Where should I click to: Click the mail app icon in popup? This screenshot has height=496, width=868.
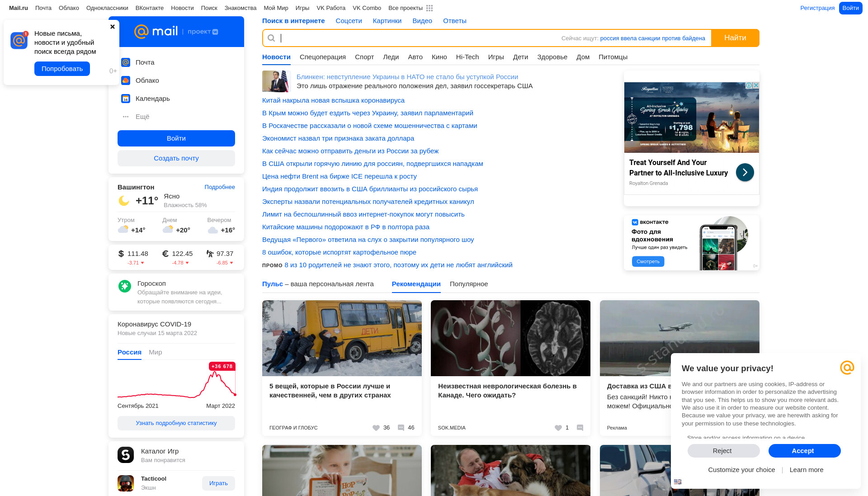pos(19,41)
